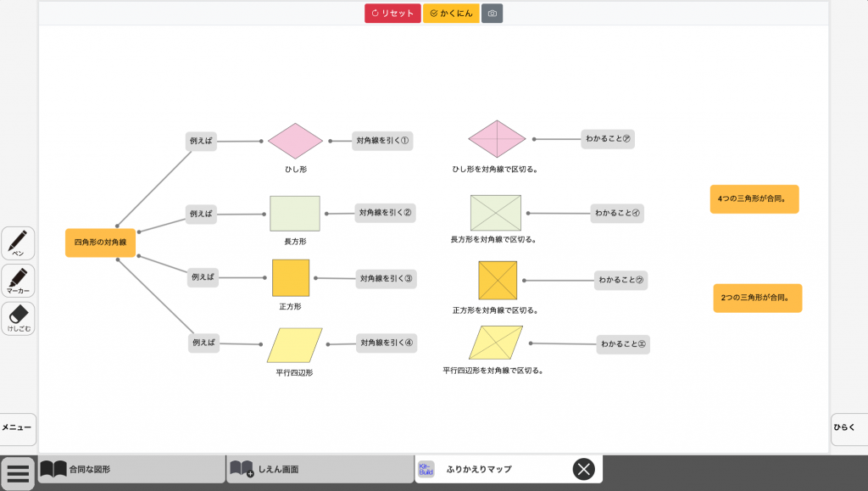Open the メニュー side panel

(18, 428)
